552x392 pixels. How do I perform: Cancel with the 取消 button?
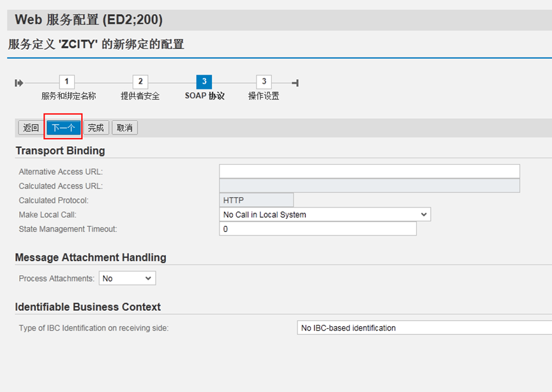coord(124,128)
